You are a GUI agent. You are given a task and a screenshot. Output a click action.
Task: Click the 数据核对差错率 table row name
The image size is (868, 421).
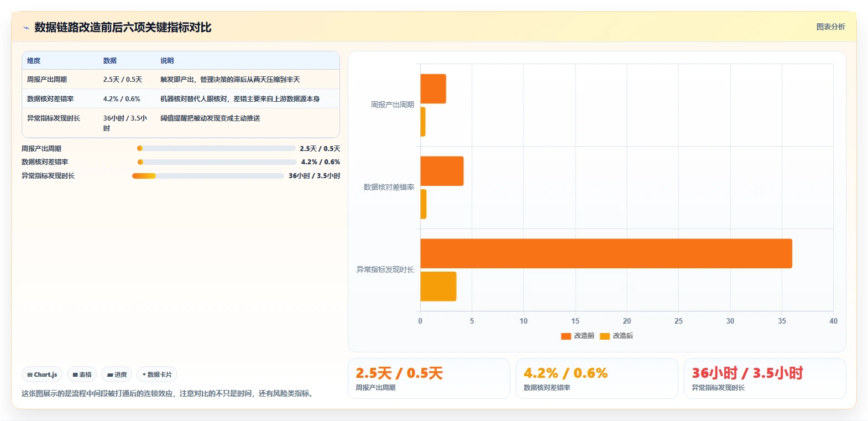pos(50,99)
